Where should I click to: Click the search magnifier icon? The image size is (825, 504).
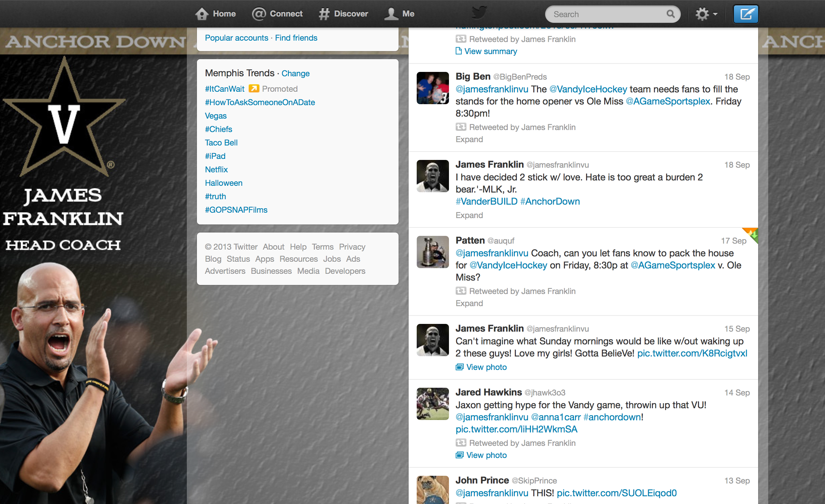point(670,14)
